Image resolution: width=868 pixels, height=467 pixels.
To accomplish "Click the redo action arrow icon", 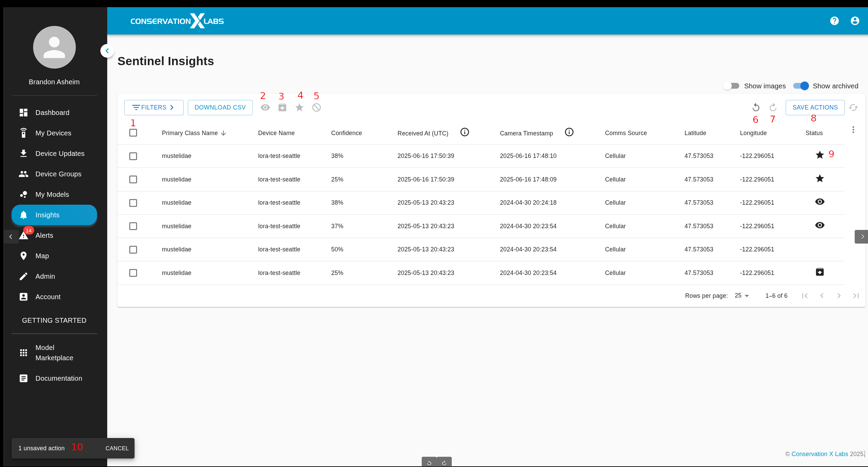I will click(773, 107).
